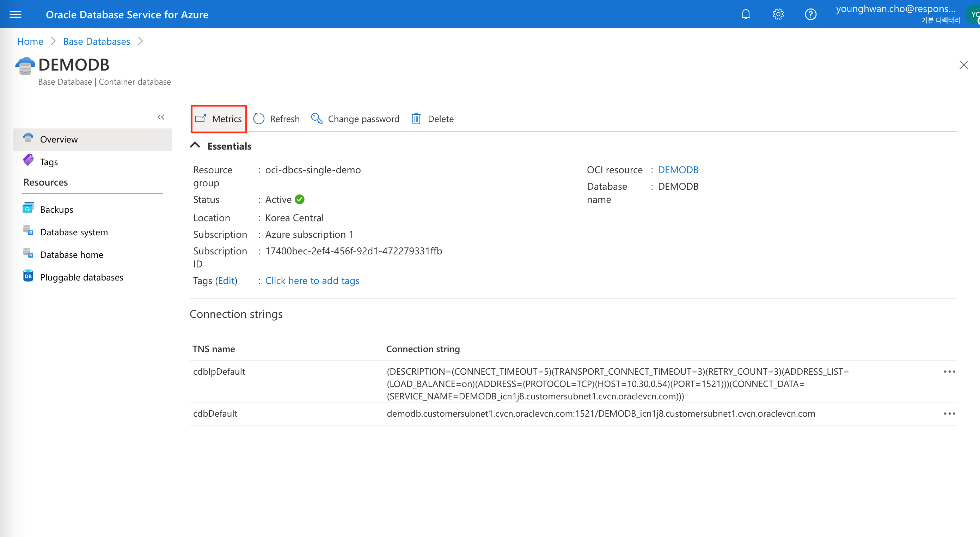Click the circular Refresh icon
Viewport: 980px width, 537px height.
click(x=259, y=119)
